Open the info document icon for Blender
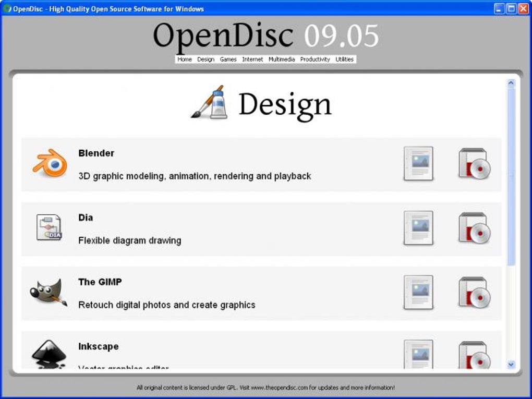Image resolution: width=532 pixels, height=399 pixels. coord(418,164)
